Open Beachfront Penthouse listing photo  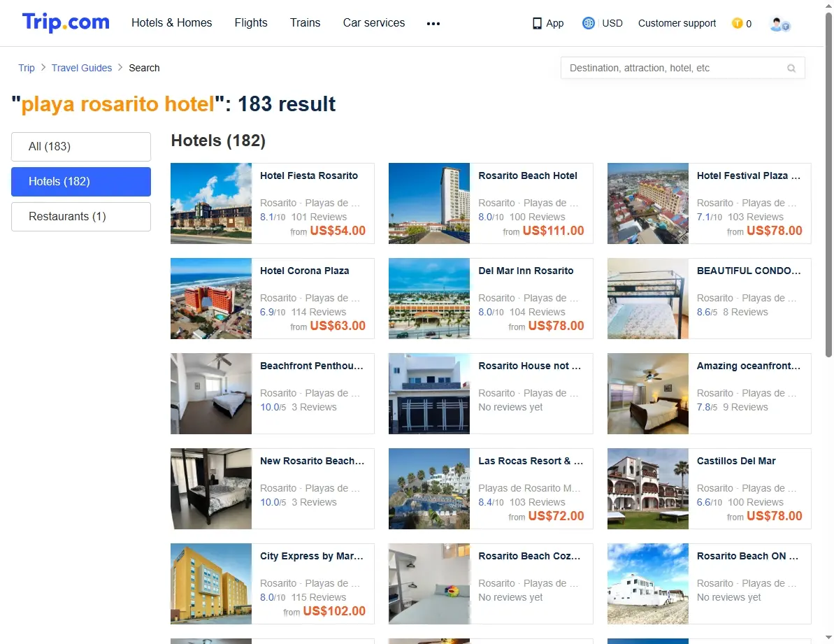pos(211,394)
